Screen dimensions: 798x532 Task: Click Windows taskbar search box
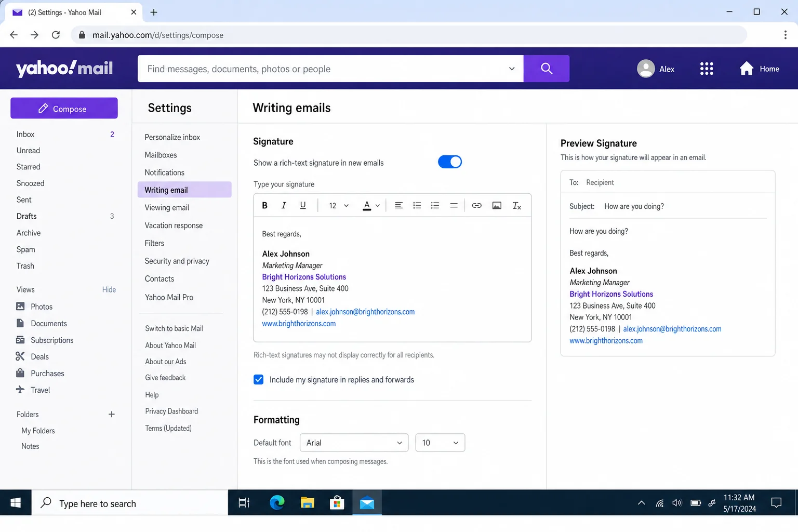[x=130, y=502]
